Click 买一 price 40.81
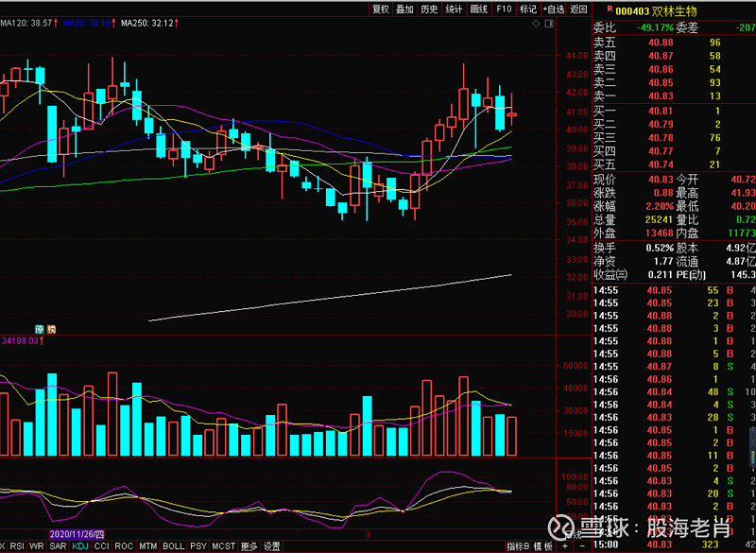756x553 pixels. point(661,111)
